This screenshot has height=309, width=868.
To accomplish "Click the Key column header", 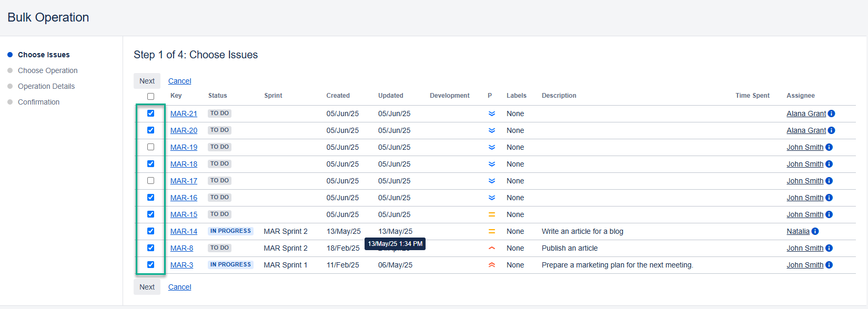I will (x=176, y=96).
